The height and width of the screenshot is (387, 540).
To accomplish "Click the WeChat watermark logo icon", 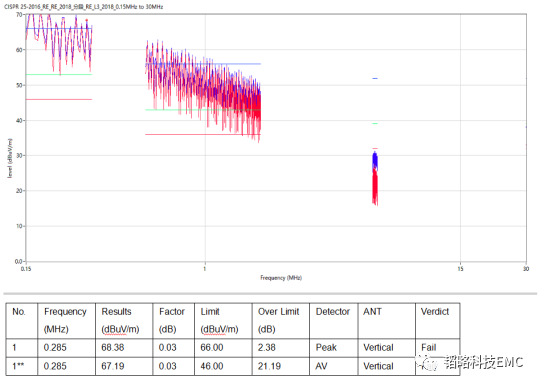I will [x=427, y=362].
